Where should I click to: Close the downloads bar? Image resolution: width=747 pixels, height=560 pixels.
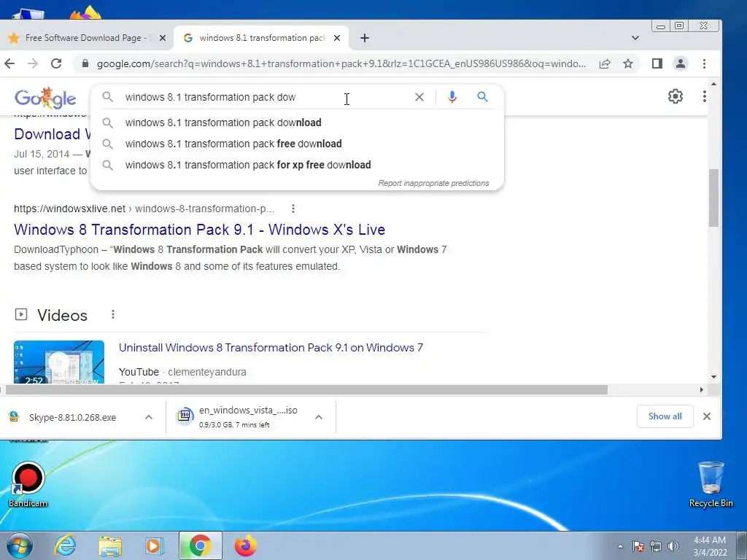click(x=706, y=416)
